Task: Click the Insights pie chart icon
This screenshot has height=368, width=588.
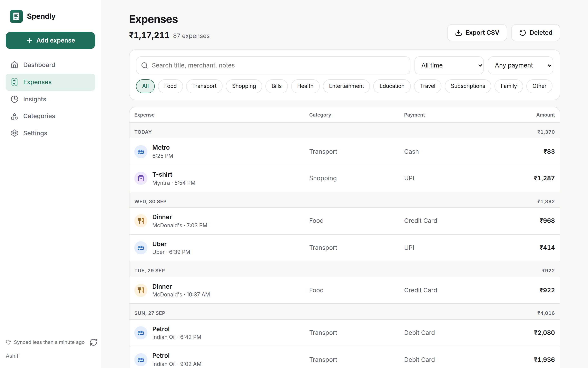Action: (x=14, y=99)
